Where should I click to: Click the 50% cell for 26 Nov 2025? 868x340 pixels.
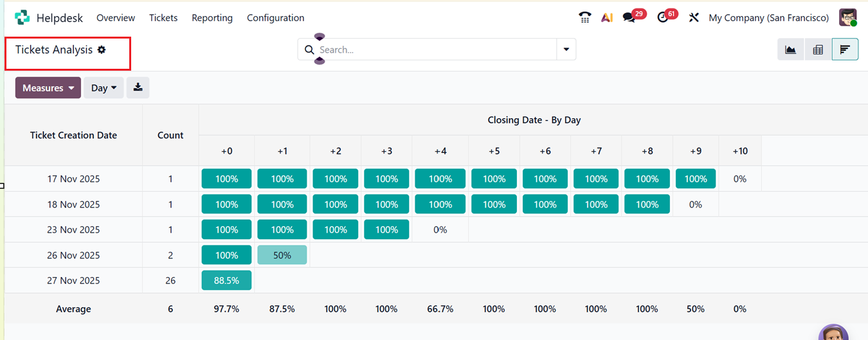[x=282, y=255]
